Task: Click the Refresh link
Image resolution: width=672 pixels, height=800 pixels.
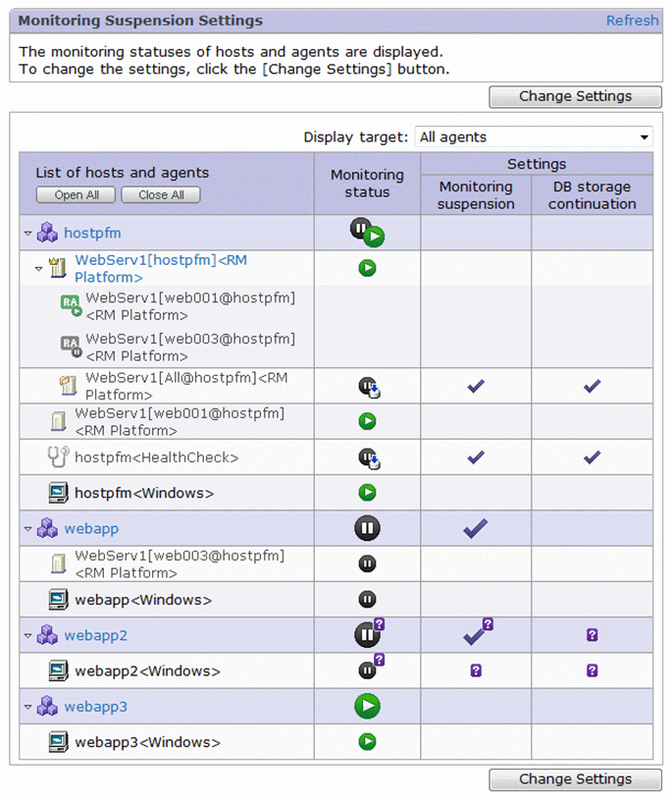Action: (632, 21)
